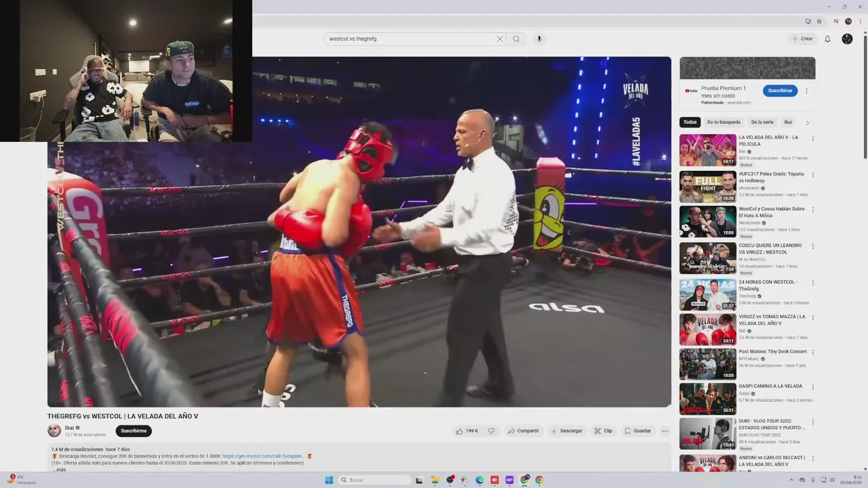Open options for Post Malone Tiny Desk video
This screenshot has height=488, width=868.
point(813,352)
